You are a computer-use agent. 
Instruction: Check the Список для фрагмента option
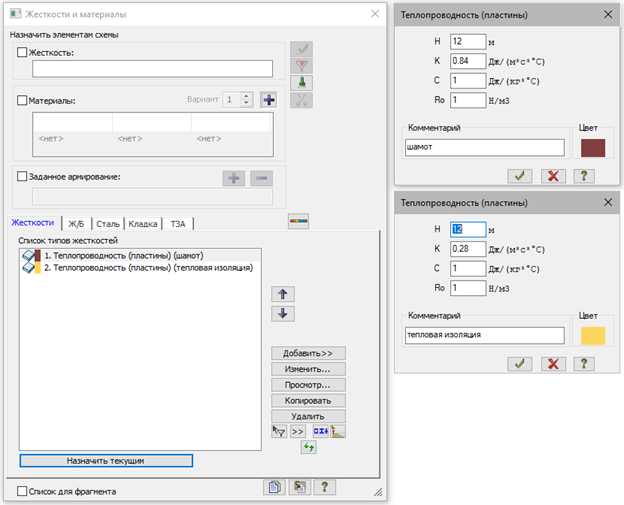23,491
